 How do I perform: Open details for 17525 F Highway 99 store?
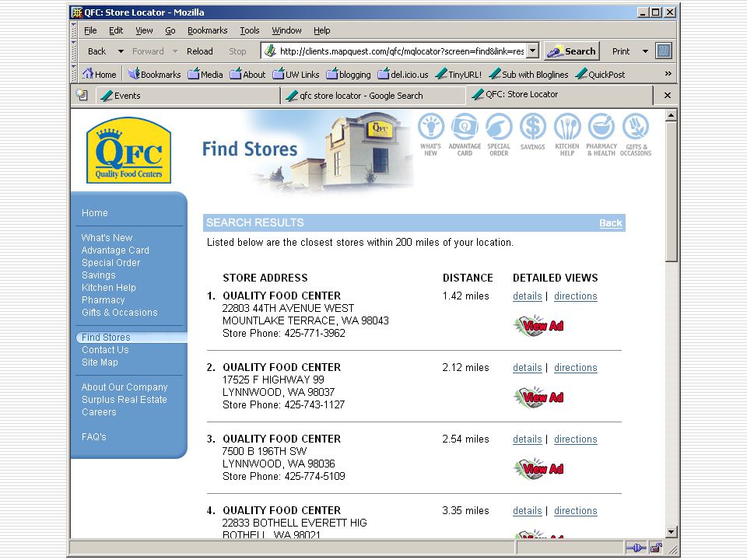pyautogui.click(x=527, y=367)
